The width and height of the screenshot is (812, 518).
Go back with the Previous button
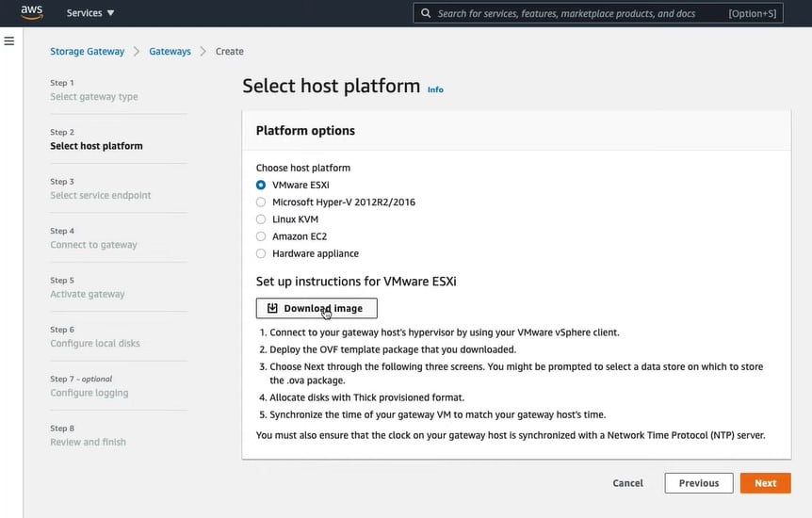699,483
